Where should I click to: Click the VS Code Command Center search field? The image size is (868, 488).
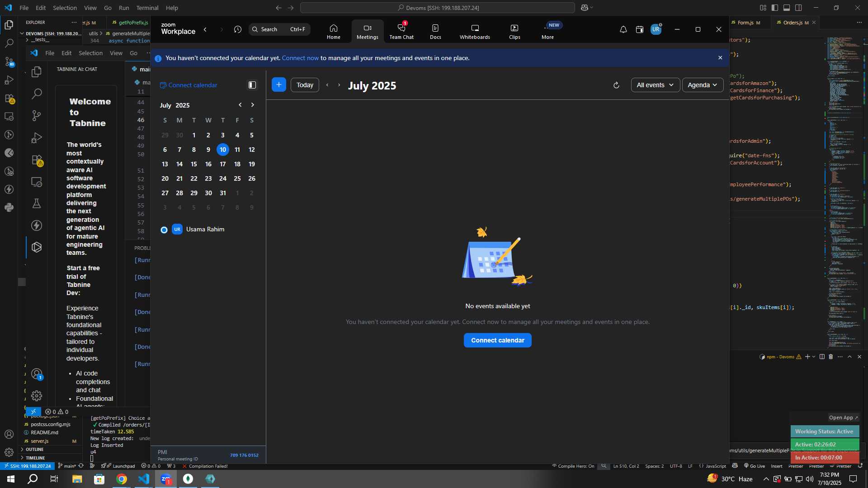point(438,8)
